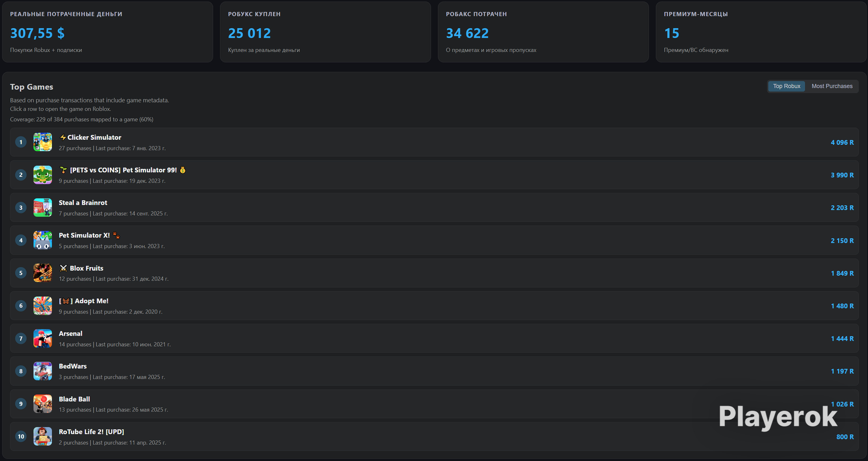Viewport: 868px width, 461px height.
Task: Click the Pet Simulator X game icon
Action: [x=42, y=240]
